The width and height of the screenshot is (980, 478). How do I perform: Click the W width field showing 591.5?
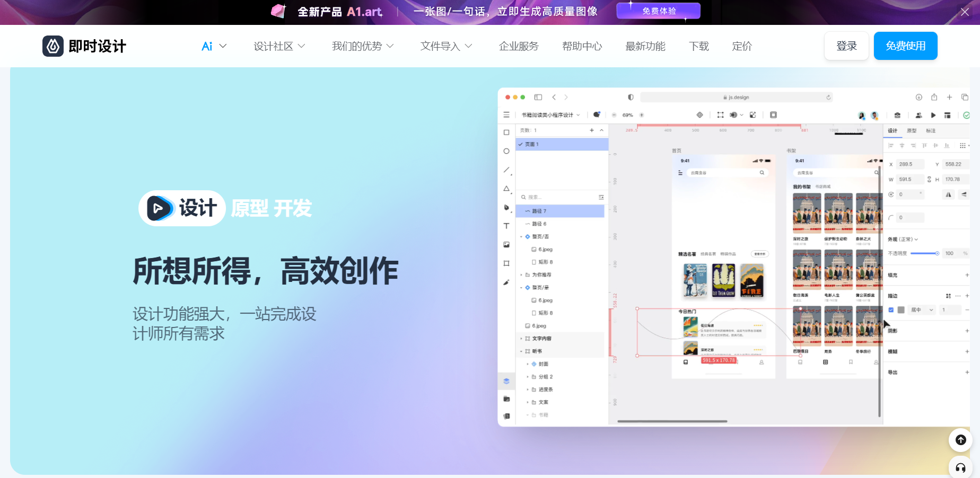coord(910,180)
